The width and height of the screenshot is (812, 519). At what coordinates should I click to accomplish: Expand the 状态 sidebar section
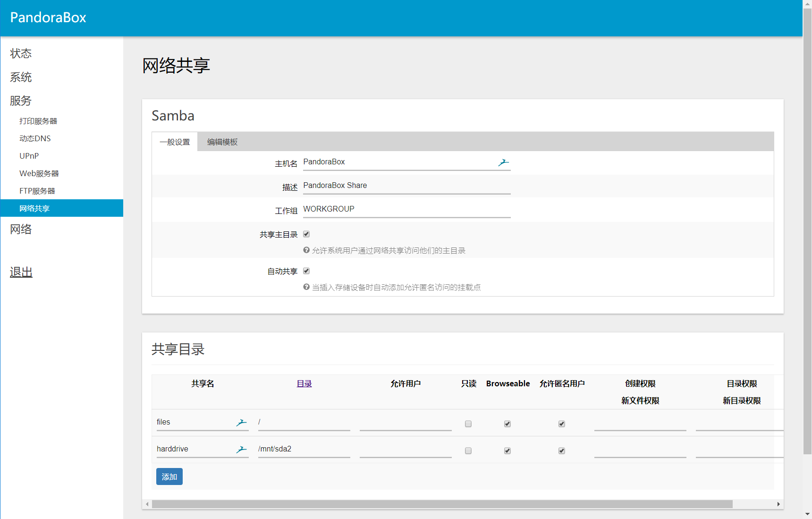pyautogui.click(x=21, y=53)
